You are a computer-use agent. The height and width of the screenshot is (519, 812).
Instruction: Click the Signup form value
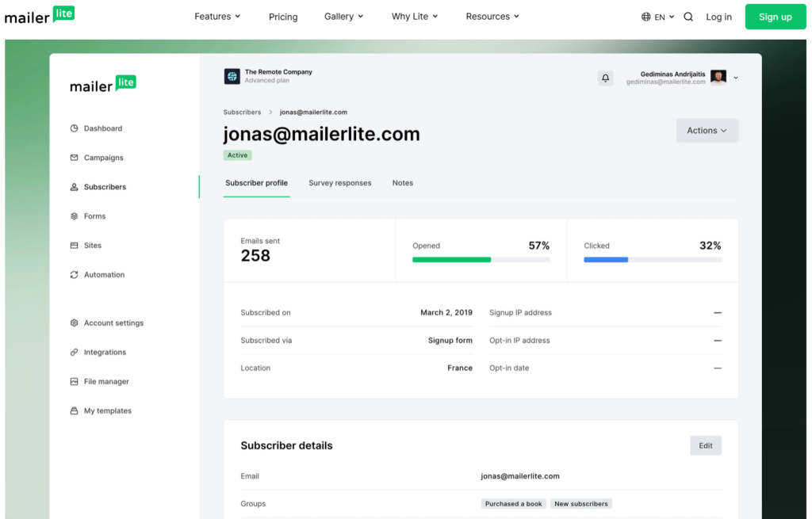point(450,341)
